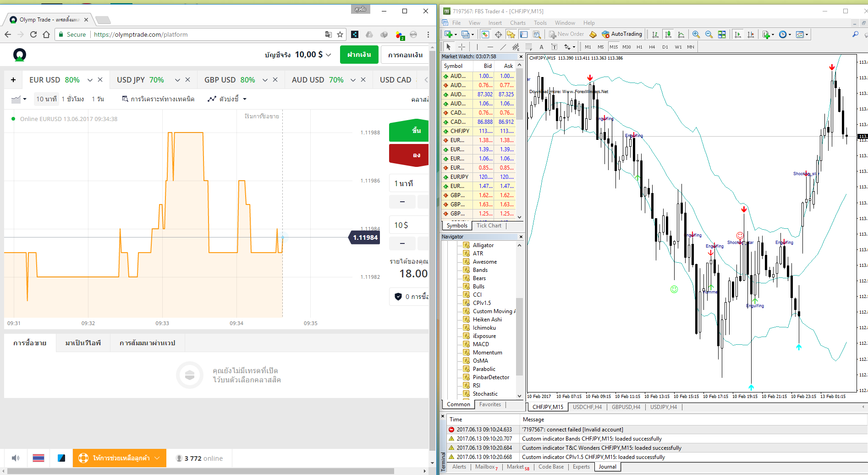Select the vertical line drawing tool

click(477, 47)
